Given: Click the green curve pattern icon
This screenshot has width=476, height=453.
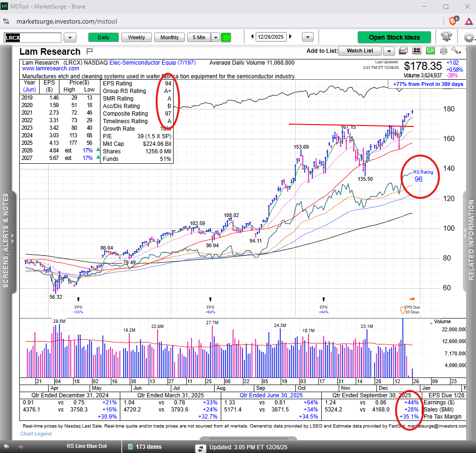Looking at the screenshot, I should 430,50.
